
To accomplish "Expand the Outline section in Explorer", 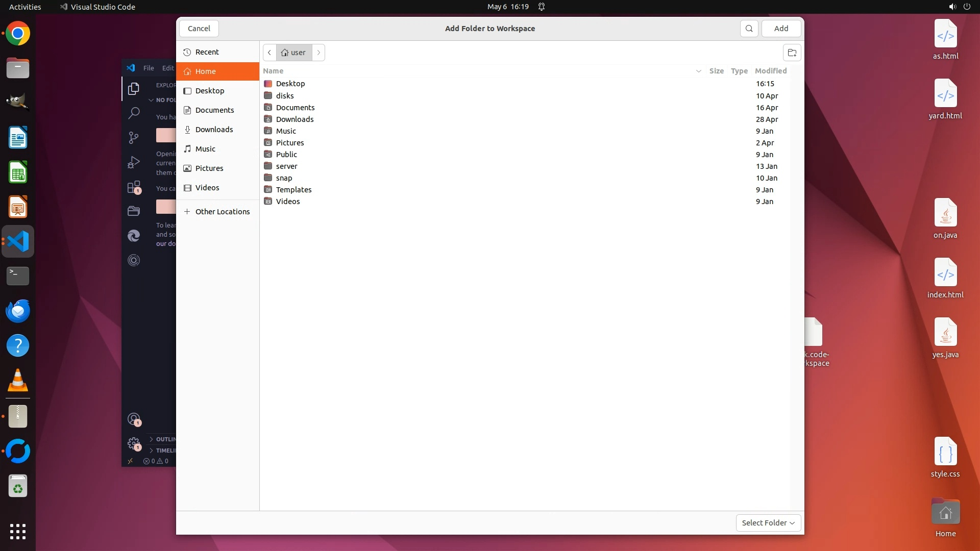I will click(x=163, y=439).
